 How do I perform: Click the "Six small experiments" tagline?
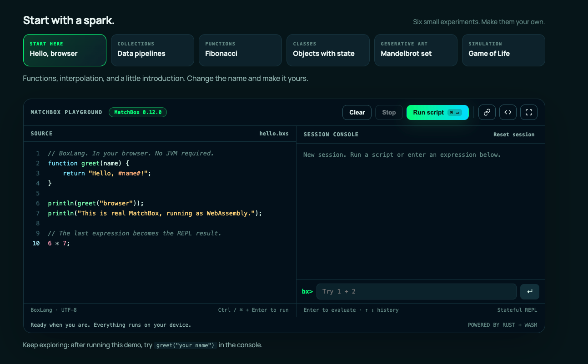[x=479, y=22]
